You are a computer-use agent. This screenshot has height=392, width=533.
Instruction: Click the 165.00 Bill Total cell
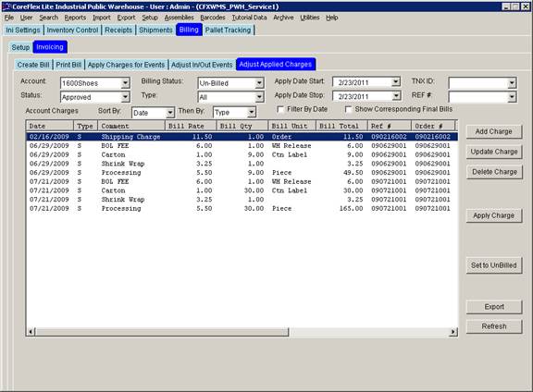[x=351, y=209]
